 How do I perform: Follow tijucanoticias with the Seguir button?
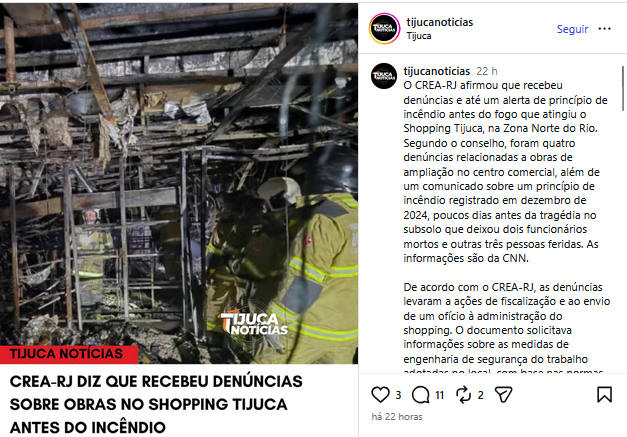(572, 29)
